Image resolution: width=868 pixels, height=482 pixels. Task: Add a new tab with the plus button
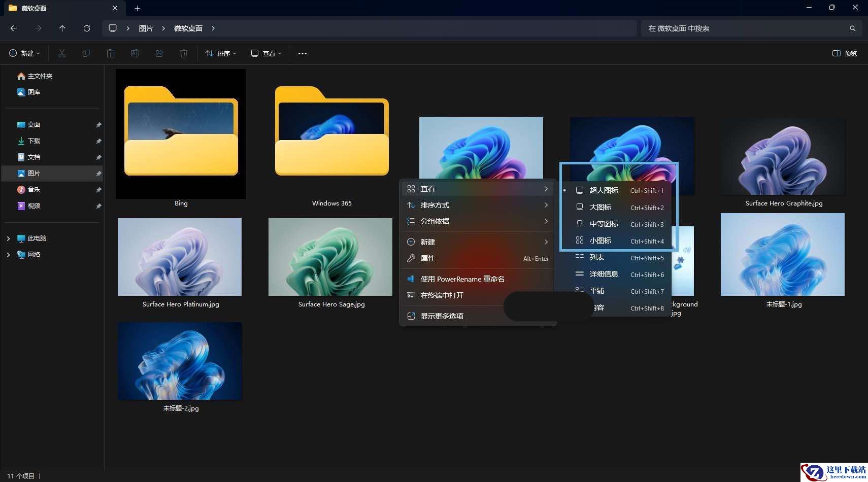point(137,8)
